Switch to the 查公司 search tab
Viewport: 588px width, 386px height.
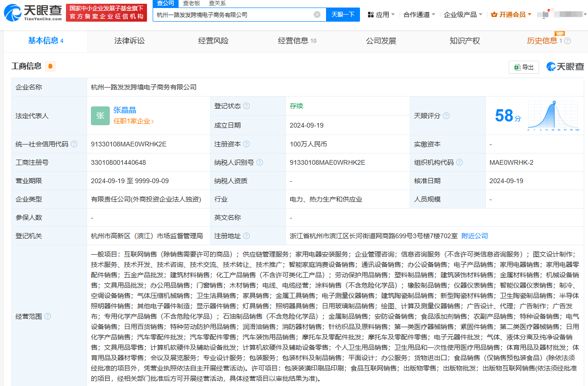pyautogui.click(x=165, y=3)
